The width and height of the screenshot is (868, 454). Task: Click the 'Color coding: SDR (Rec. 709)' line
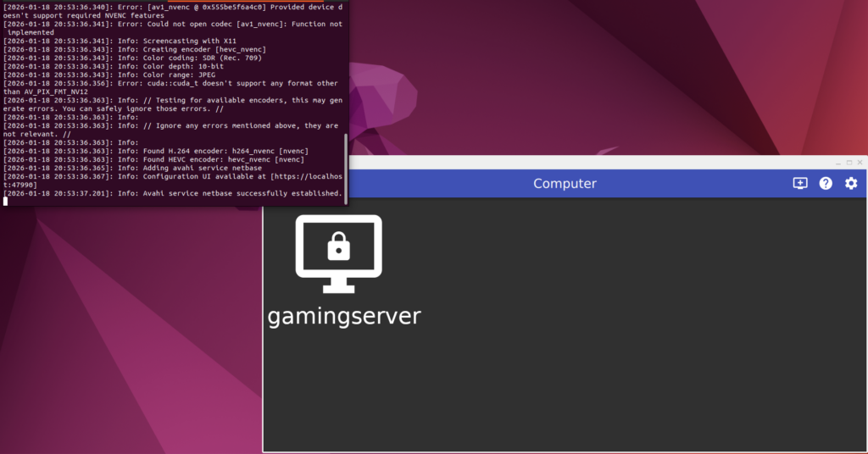coord(132,58)
